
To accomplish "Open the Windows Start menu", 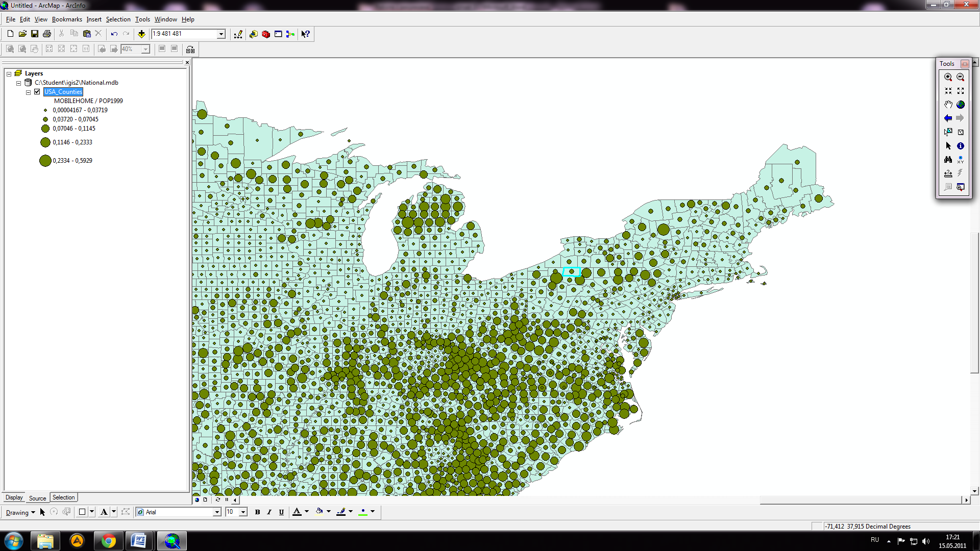I will (x=14, y=541).
